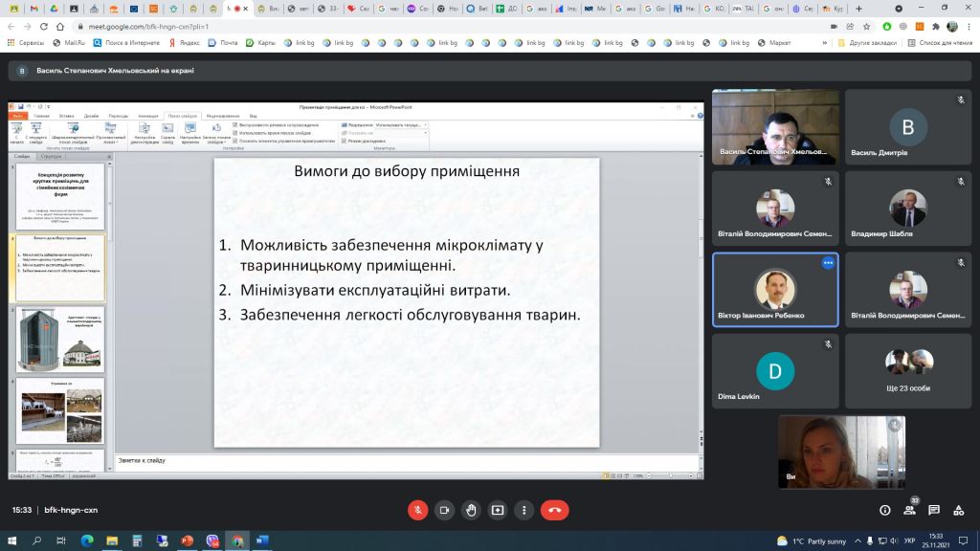
Task: Open the 'Mail.Ru' bookmark
Action: 69,42
